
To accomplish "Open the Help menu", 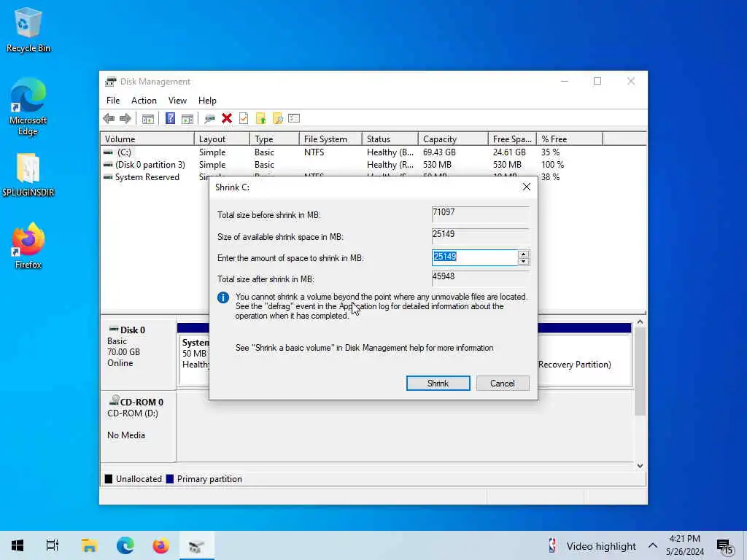I will (207, 101).
